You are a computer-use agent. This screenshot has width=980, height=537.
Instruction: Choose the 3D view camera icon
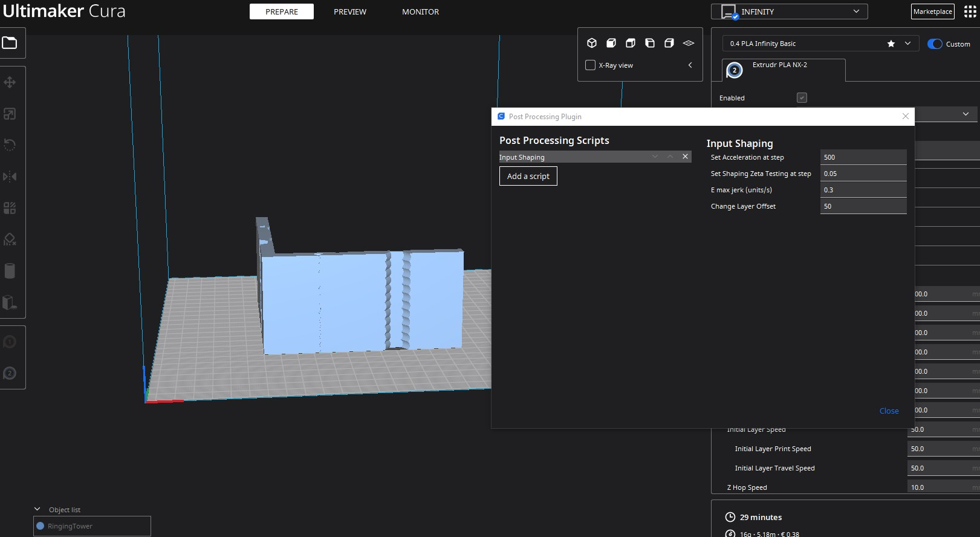pos(592,43)
